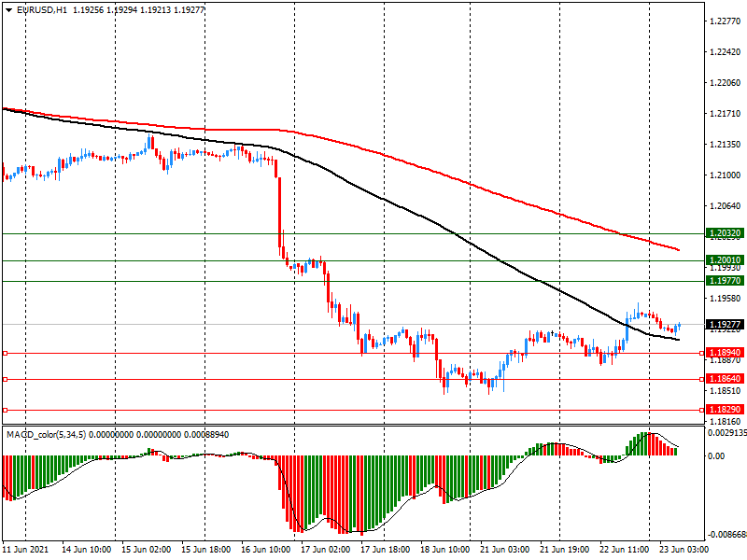
Task: Click the MACD 0.0029135 scale value
Action: 727,433
